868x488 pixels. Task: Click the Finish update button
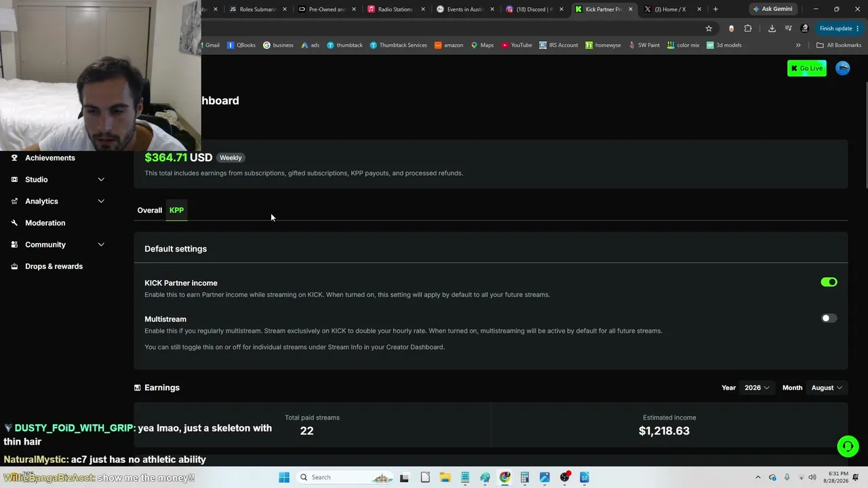pos(840,28)
